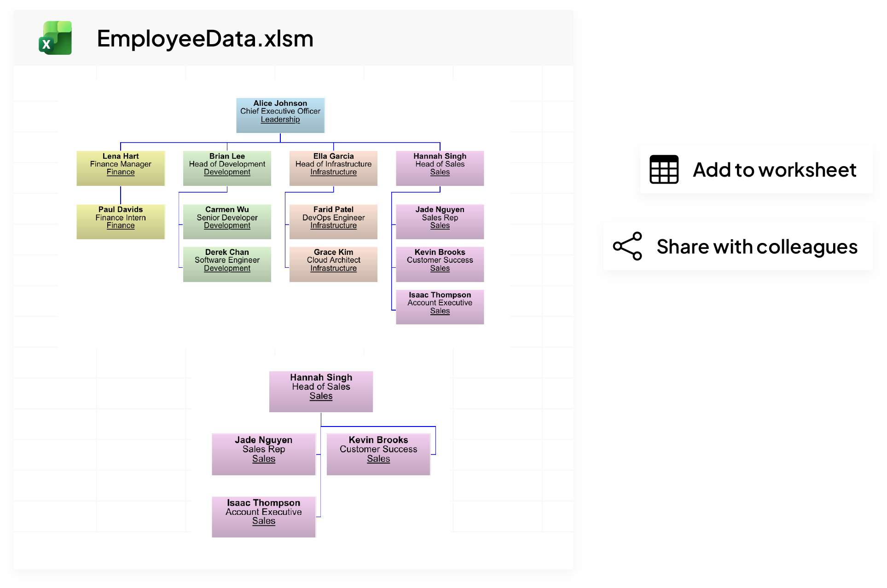The height and width of the screenshot is (588, 887).
Task: Click the share nodes icon
Action: (x=627, y=247)
